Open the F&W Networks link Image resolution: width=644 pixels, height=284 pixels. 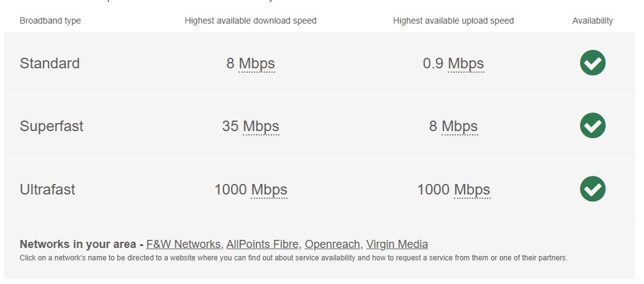[183, 244]
